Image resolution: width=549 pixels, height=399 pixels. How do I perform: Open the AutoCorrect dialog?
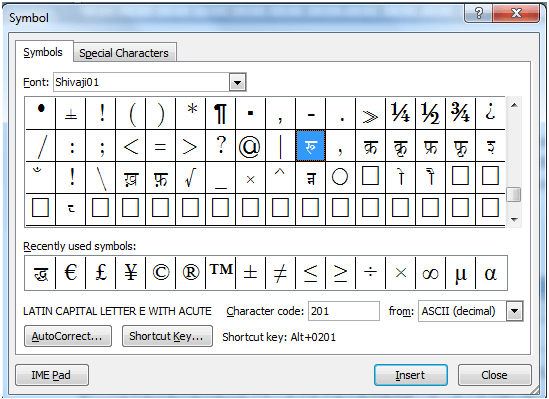point(68,336)
